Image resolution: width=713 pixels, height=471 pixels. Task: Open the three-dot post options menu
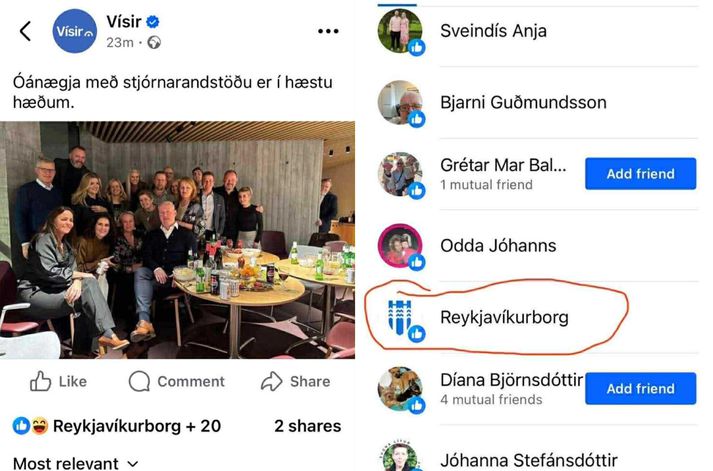click(x=328, y=31)
